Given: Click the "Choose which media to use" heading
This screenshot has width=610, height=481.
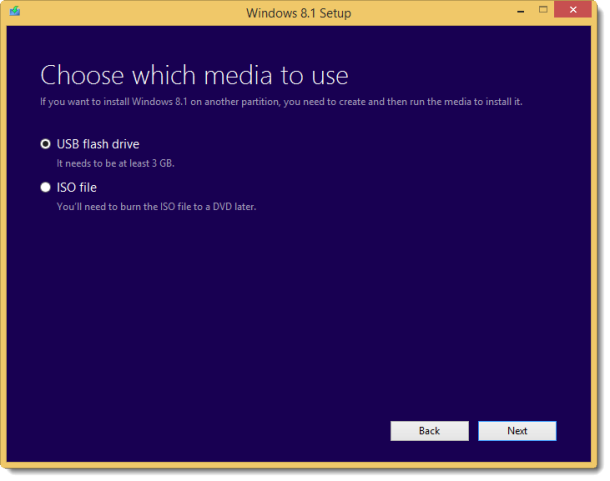Looking at the screenshot, I should pos(194,75).
